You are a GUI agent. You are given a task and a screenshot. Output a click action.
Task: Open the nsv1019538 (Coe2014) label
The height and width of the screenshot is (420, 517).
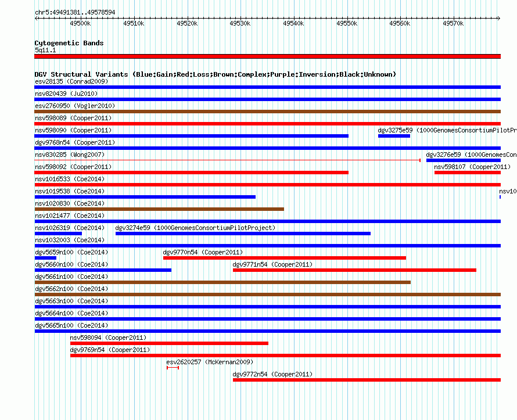click(x=70, y=191)
